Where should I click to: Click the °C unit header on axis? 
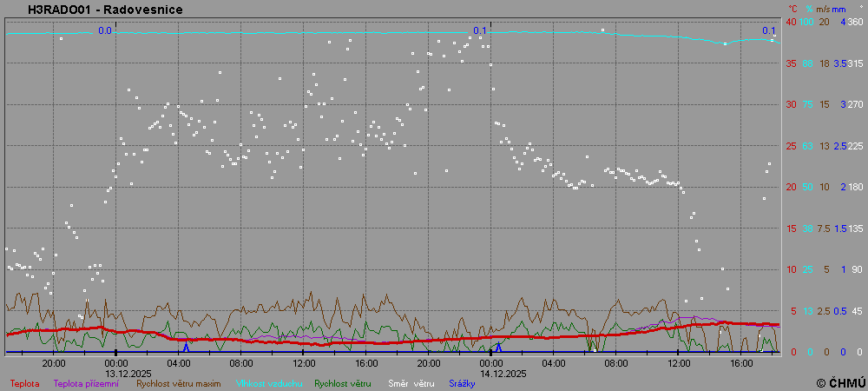pyautogui.click(x=791, y=8)
